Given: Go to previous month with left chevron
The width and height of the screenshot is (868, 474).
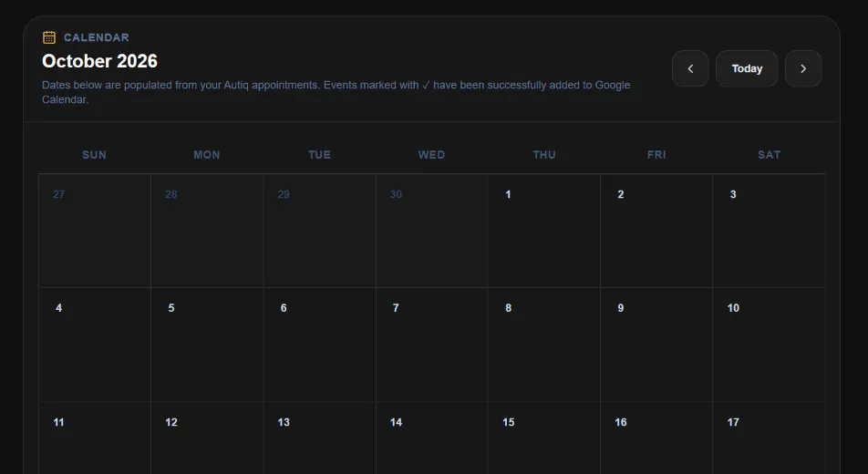Looking at the screenshot, I should pos(690,68).
